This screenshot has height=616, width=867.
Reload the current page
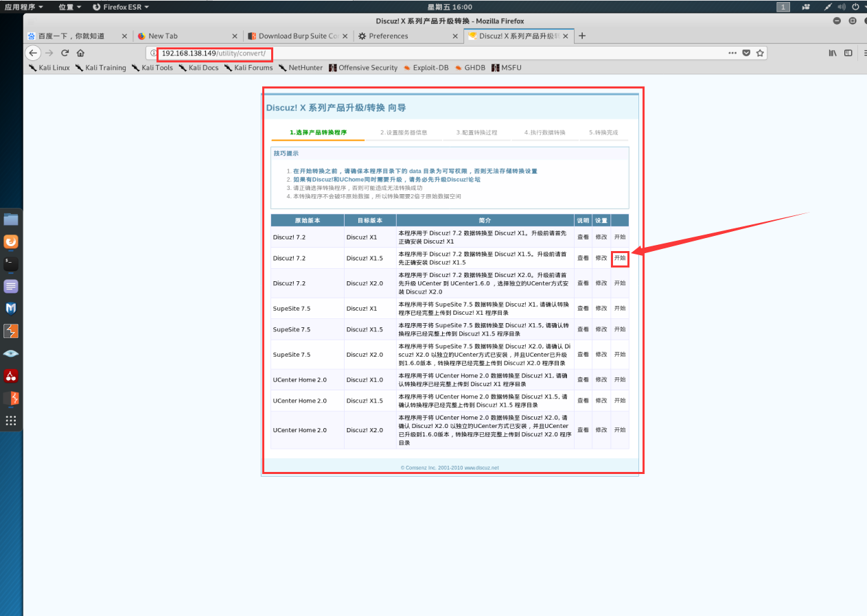(x=65, y=53)
